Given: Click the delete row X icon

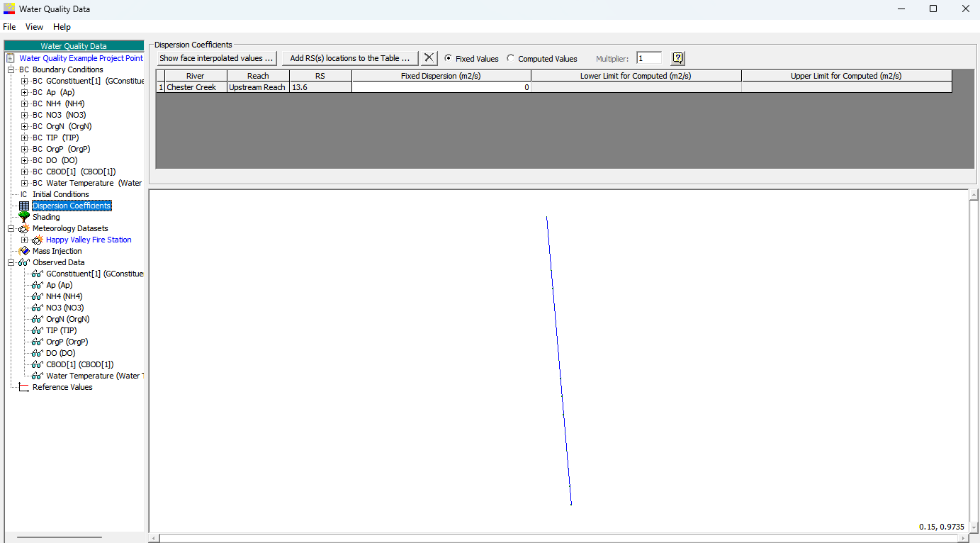Looking at the screenshot, I should (x=429, y=58).
